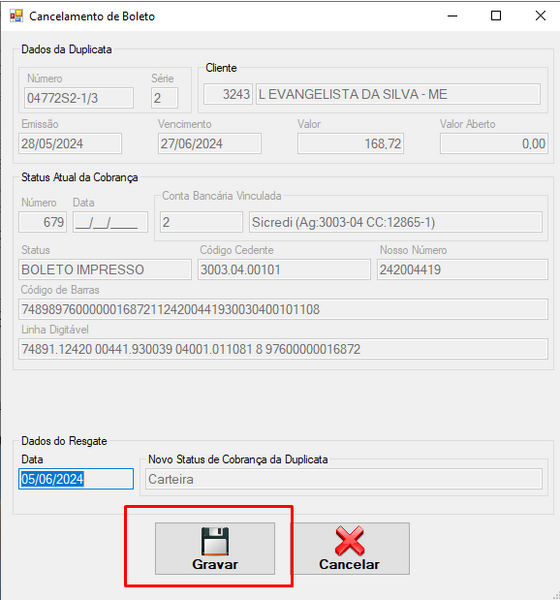The image size is (560, 600).
Task: Click the Gravar save button
Action: pyautogui.click(x=215, y=548)
